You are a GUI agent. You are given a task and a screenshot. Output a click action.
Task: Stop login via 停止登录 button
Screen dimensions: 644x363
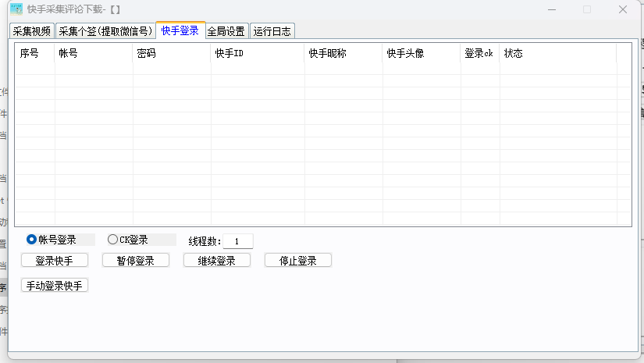pos(298,261)
